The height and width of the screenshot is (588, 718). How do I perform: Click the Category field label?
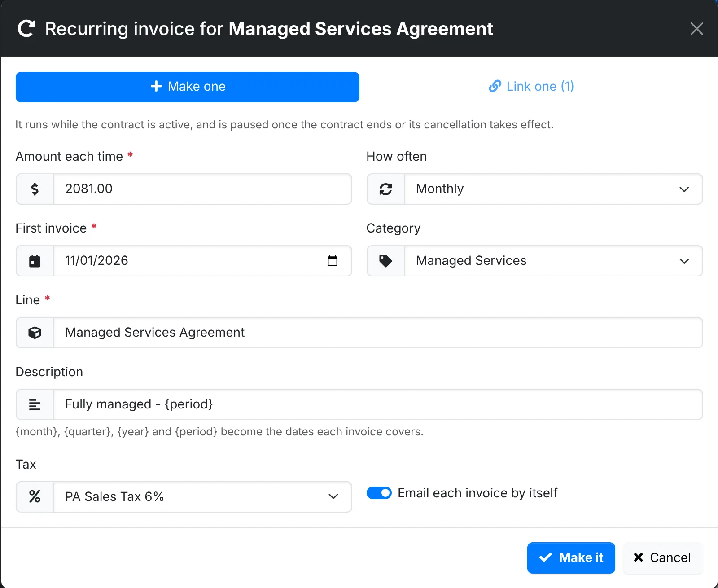pos(394,228)
